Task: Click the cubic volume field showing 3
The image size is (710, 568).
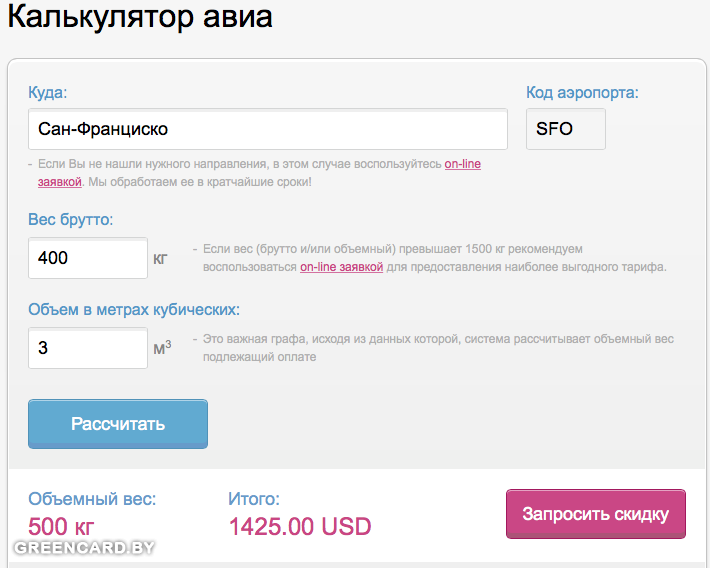Action: pos(88,348)
